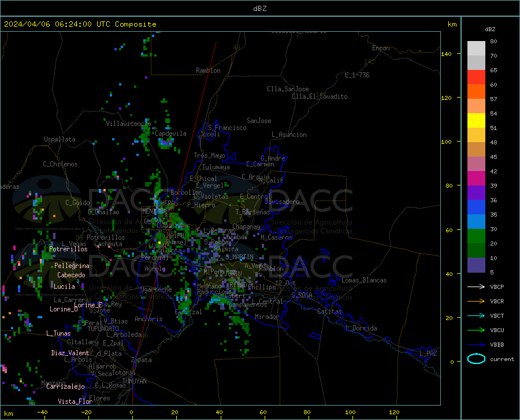The width and height of the screenshot is (520, 420).
Task: Click the 120 horizontal axis tick label
Action: point(394,412)
